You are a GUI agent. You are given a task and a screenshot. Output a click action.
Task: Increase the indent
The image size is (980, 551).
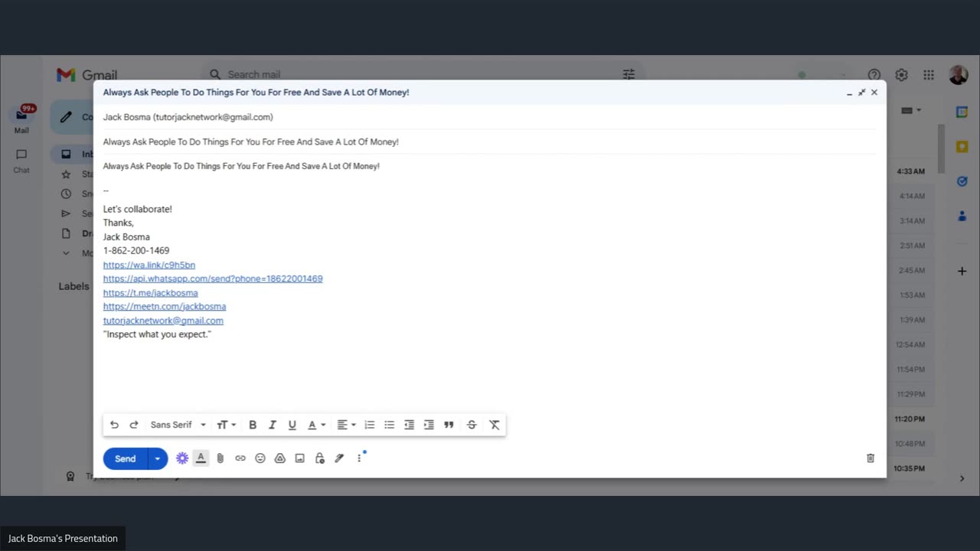(x=429, y=425)
